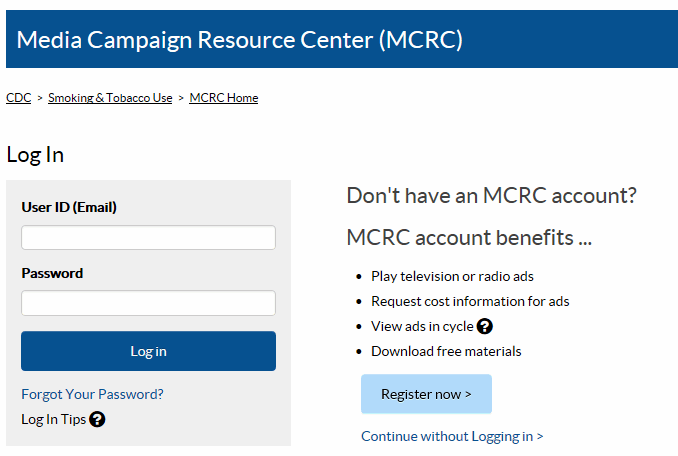The width and height of the screenshot is (678, 456).
Task: Select the Log In page heading
Action: click(x=35, y=154)
